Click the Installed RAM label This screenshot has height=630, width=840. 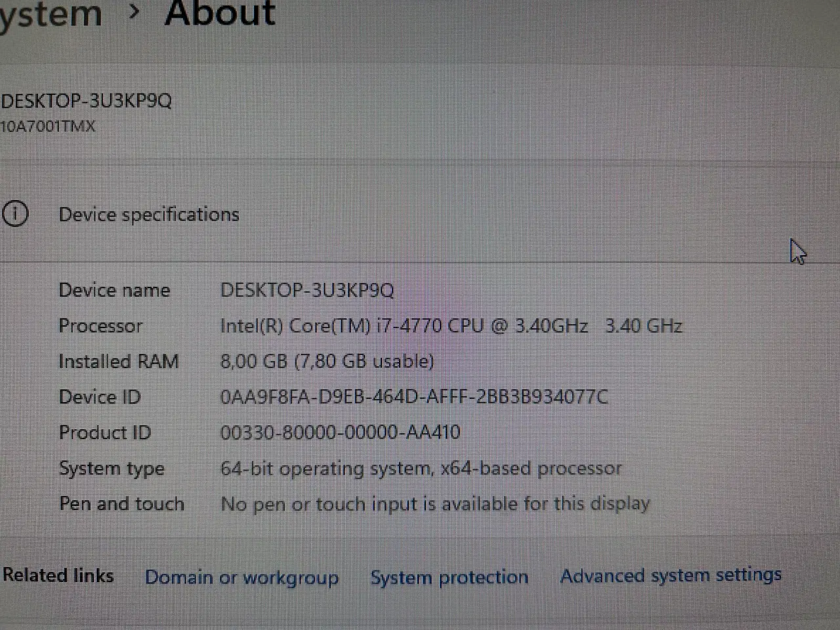pyautogui.click(x=119, y=361)
